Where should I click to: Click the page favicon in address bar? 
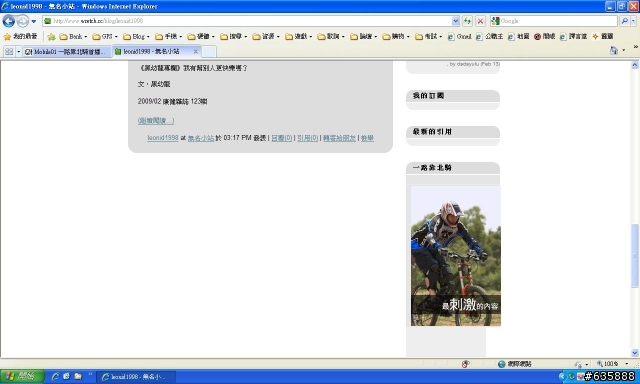coord(48,21)
